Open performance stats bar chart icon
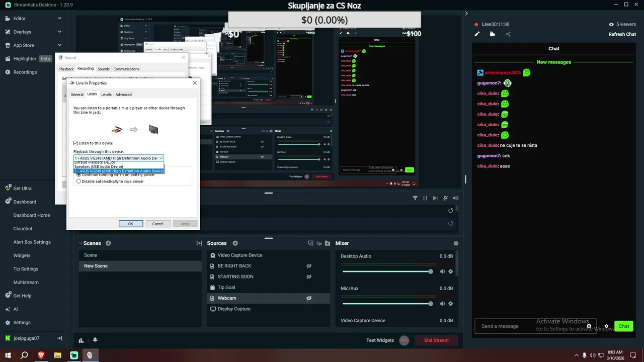 (81, 340)
